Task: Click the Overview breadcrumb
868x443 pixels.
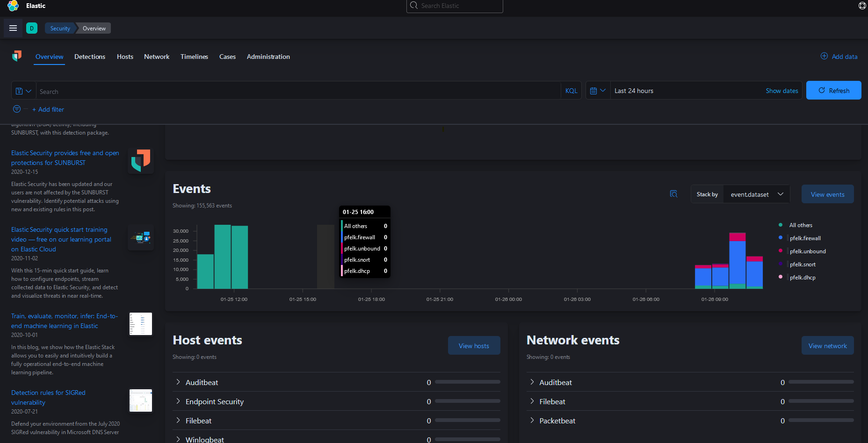Action: click(94, 28)
